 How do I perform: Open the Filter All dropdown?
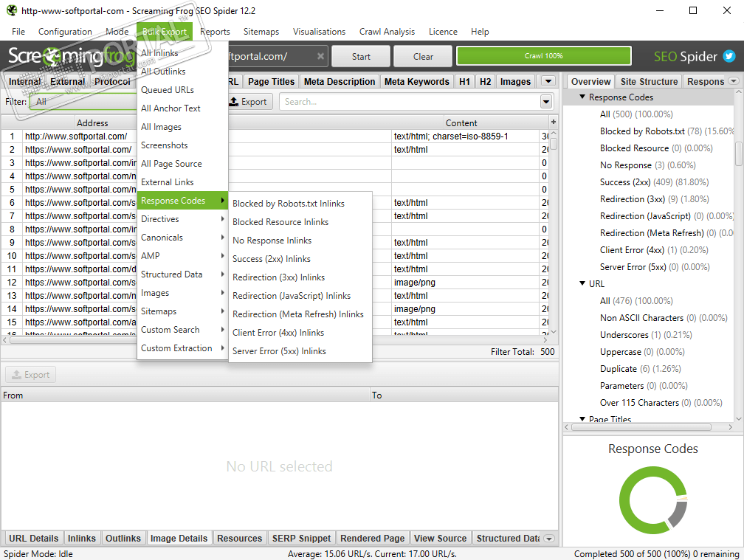[x=83, y=102]
